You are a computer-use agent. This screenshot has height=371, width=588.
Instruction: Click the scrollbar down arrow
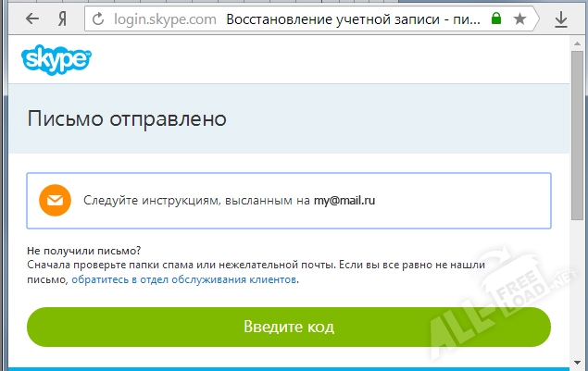click(577, 363)
